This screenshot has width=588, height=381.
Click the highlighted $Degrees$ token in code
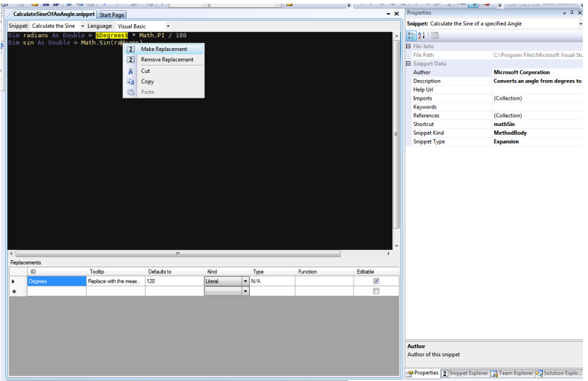click(x=111, y=35)
